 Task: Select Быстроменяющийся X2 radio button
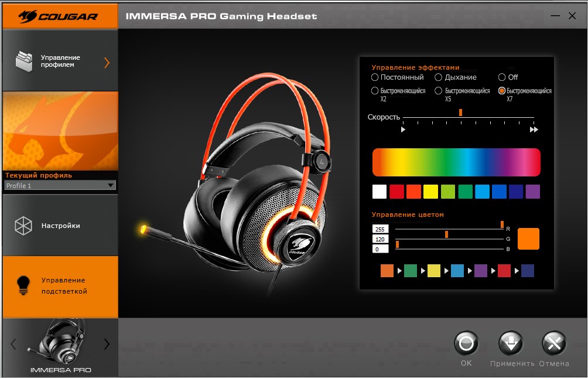click(x=375, y=91)
